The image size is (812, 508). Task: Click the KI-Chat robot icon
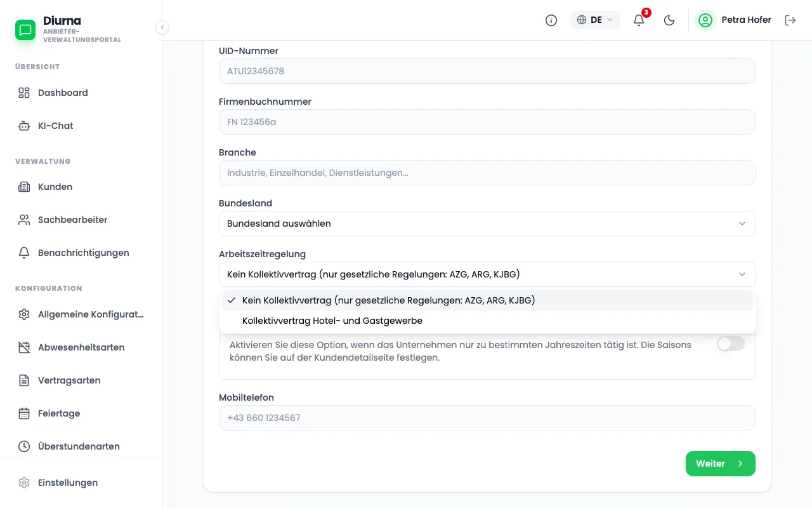tap(24, 126)
